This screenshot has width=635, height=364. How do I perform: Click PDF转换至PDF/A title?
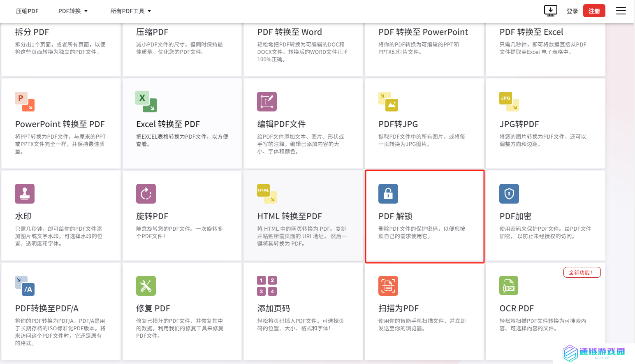coord(47,308)
